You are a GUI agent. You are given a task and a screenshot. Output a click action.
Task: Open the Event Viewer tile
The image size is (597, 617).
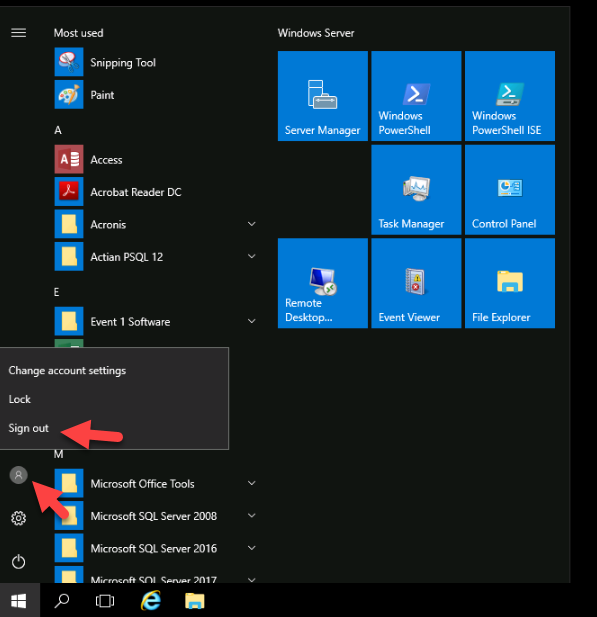[x=416, y=283]
